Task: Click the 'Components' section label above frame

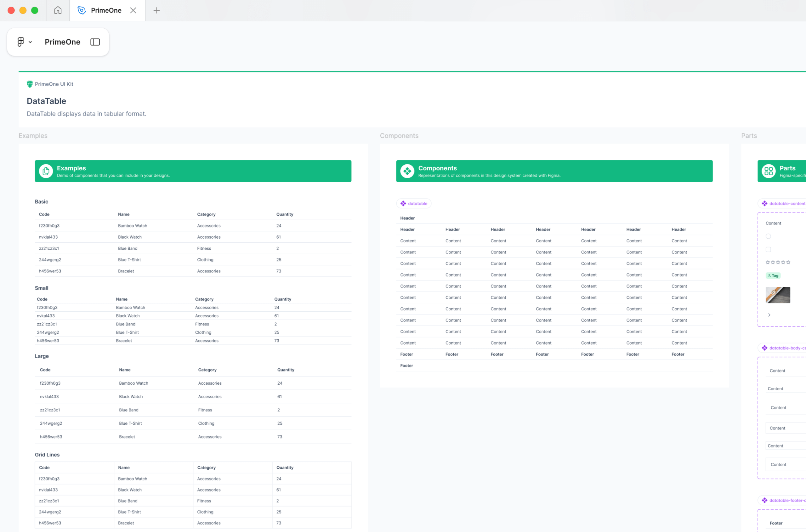Action: point(399,136)
